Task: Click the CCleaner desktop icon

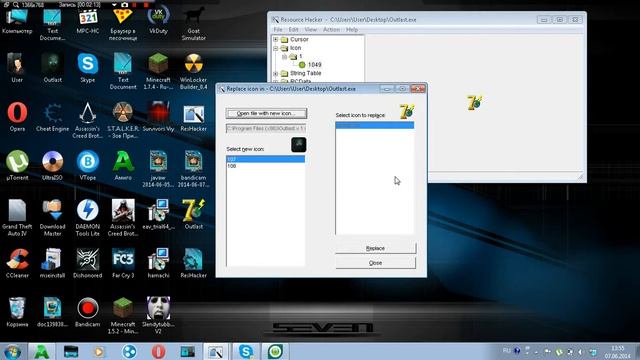Action: [x=17, y=263]
